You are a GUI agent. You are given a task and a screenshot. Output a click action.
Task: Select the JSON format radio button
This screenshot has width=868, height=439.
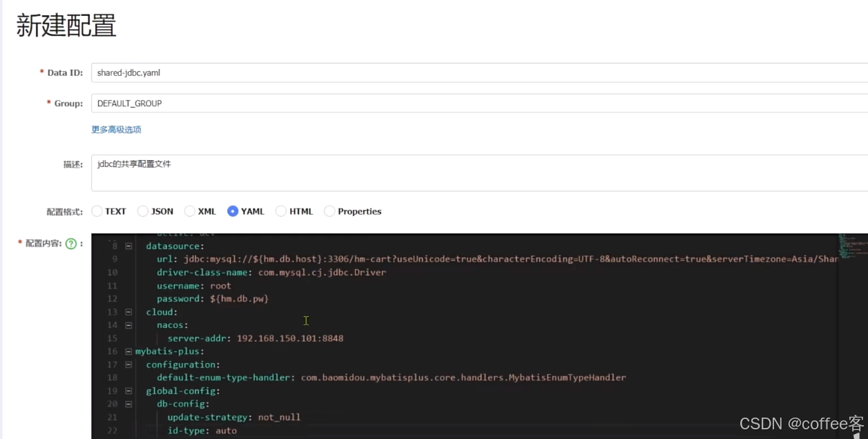click(143, 211)
